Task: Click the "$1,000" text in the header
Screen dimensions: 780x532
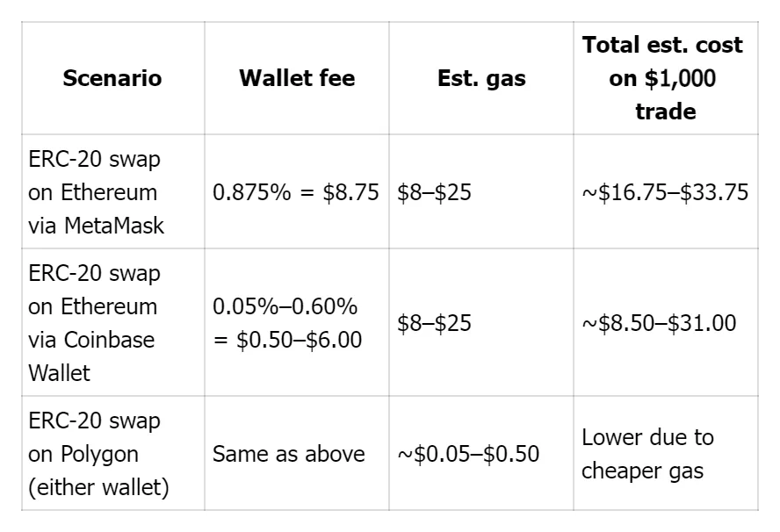Action: coord(680,78)
